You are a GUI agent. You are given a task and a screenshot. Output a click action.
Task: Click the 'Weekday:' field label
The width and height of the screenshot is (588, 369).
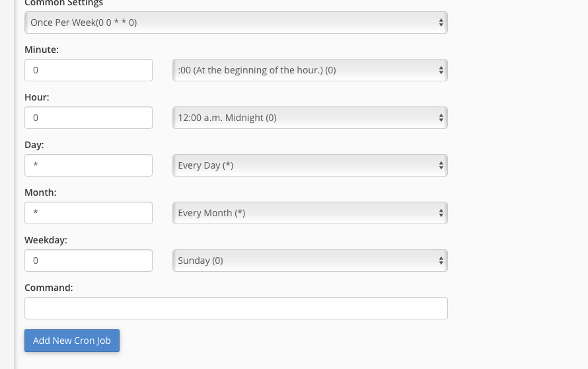point(46,240)
